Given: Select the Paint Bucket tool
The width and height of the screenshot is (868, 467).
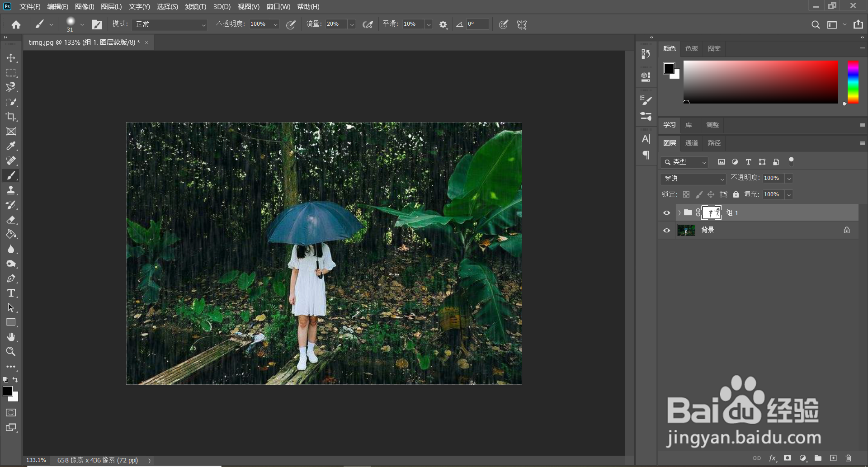Looking at the screenshot, I should tap(11, 234).
